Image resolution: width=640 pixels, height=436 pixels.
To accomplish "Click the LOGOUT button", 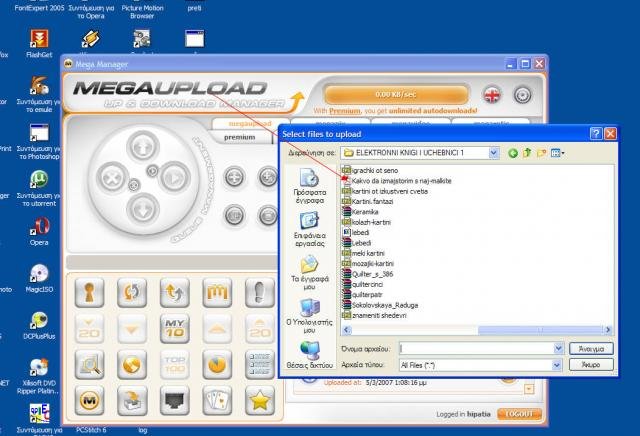I will pyautogui.click(x=519, y=414).
